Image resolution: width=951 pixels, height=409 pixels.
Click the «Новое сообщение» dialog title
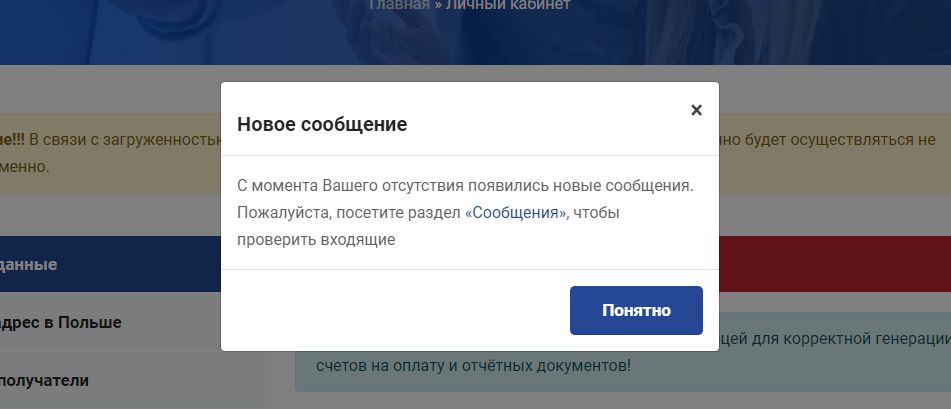point(321,125)
